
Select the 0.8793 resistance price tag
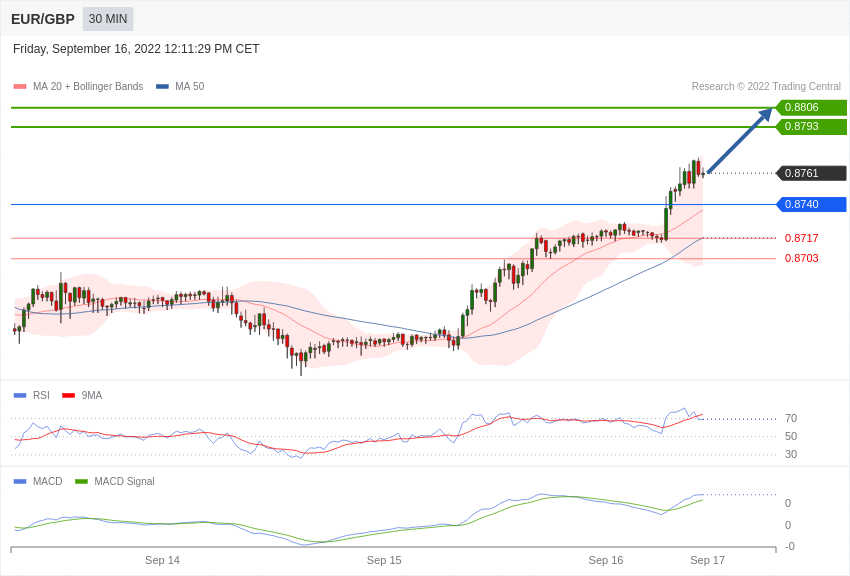click(810, 126)
